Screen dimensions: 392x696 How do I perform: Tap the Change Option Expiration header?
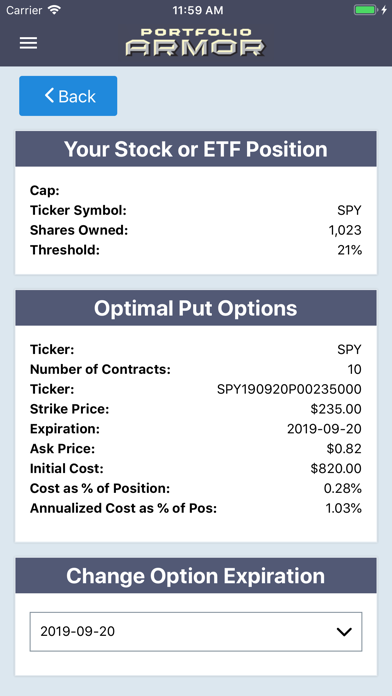click(196, 576)
